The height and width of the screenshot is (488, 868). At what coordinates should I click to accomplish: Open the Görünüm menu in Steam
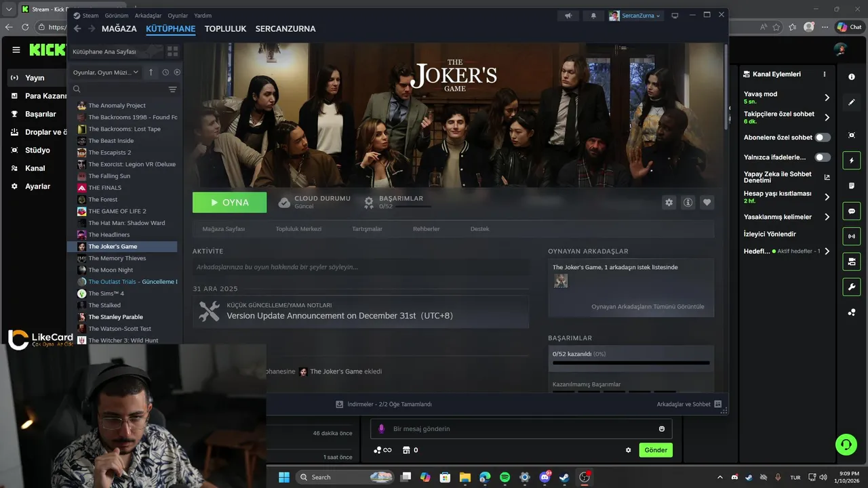point(116,16)
